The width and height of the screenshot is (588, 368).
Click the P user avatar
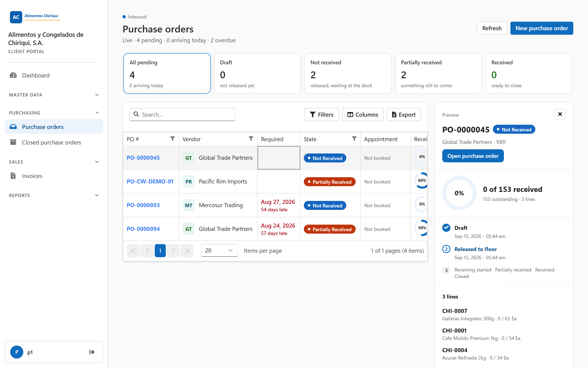coord(17,352)
